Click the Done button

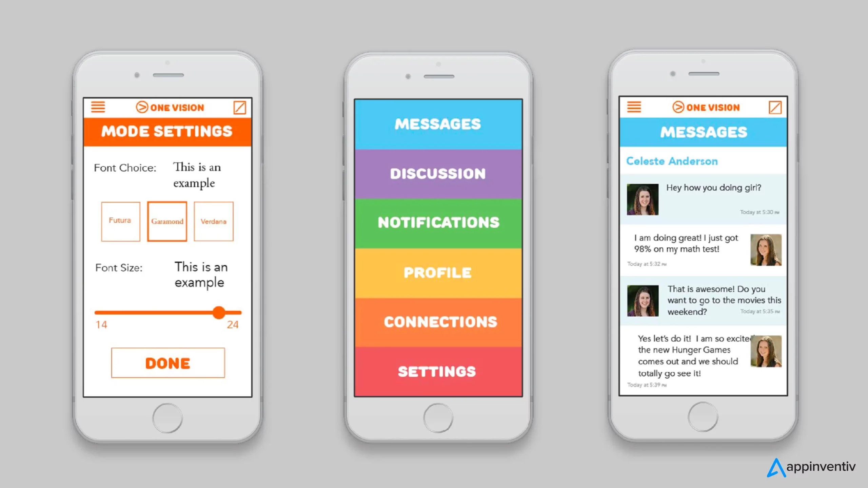tap(168, 363)
